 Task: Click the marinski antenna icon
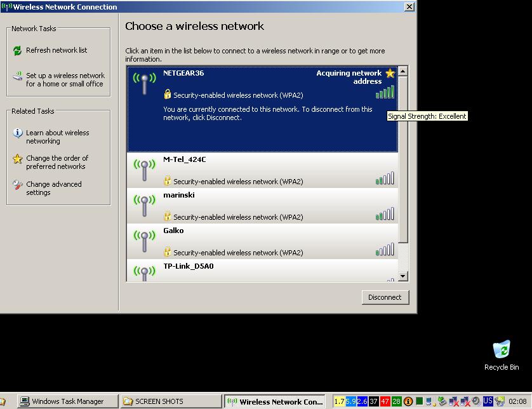pos(145,205)
